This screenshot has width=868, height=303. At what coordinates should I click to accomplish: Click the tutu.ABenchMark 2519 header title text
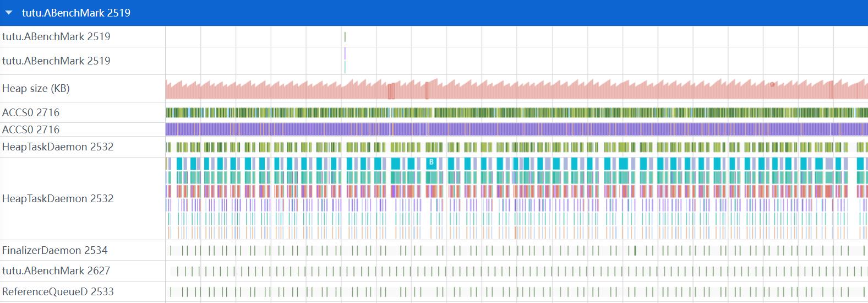point(76,13)
